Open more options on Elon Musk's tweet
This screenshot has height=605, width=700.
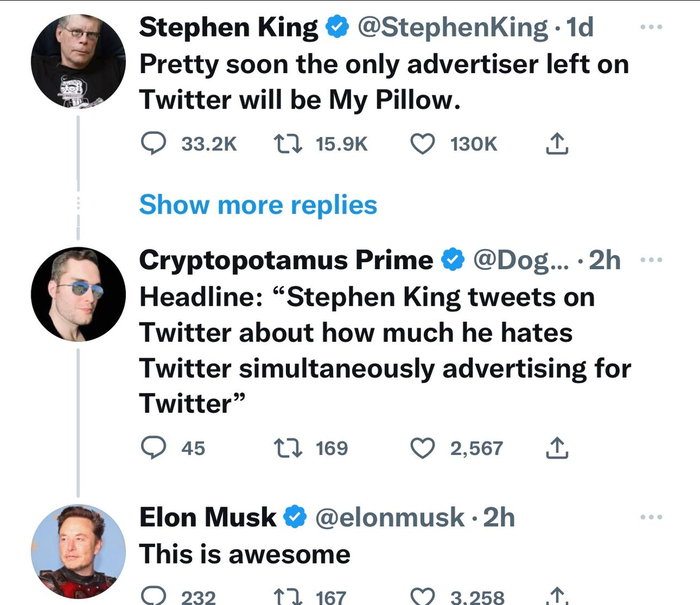point(652,517)
